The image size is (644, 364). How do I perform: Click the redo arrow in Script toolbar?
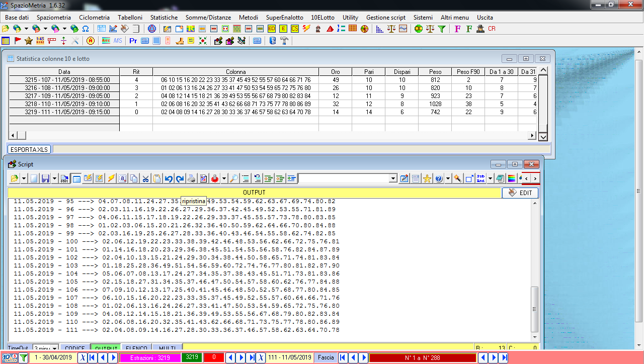tap(180, 178)
